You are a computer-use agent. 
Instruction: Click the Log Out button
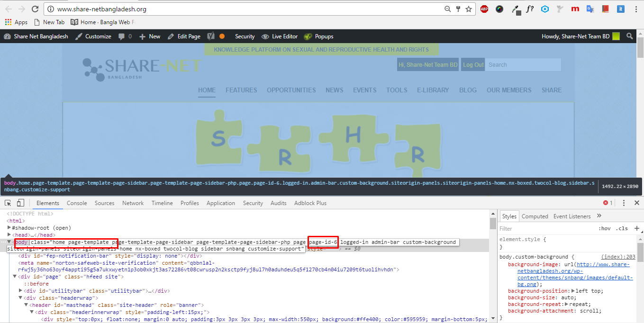coord(473,65)
